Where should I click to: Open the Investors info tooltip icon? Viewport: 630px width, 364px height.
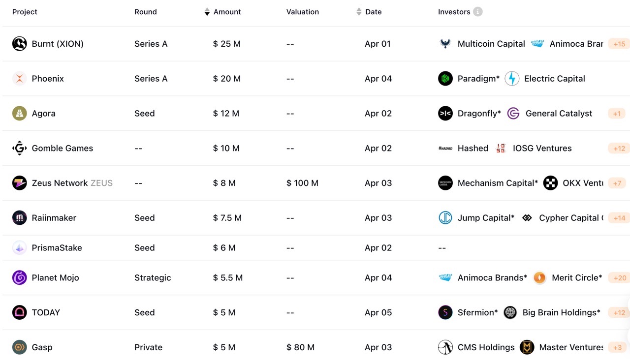(x=477, y=12)
